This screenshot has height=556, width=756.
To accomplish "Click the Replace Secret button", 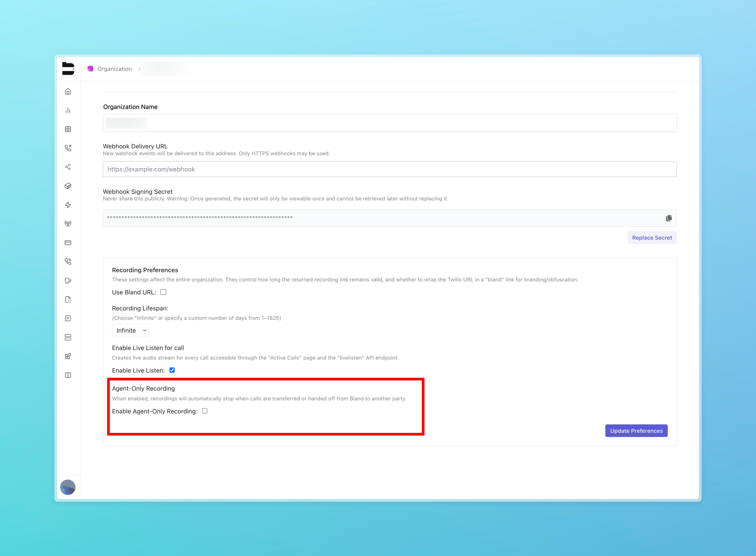I will pyautogui.click(x=652, y=238).
